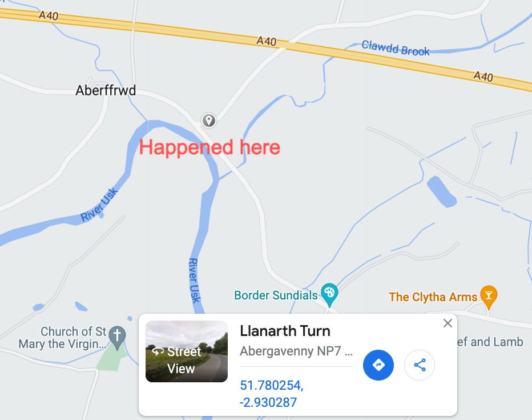This screenshot has height=420, width=532.
Task: Share the Llanarth Turn location
Action: tap(420, 365)
